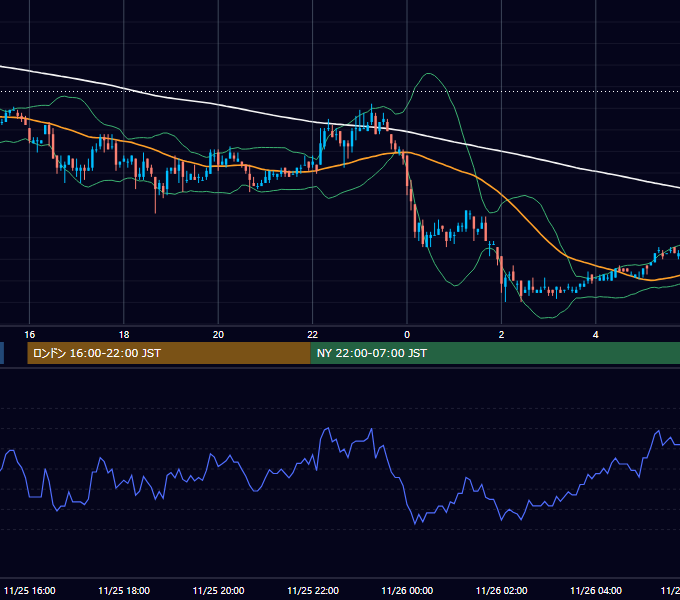Click hour label 4 on price chart axis
Image resolution: width=680 pixels, height=600 pixels.
pyautogui.click(x=596, y=334)
